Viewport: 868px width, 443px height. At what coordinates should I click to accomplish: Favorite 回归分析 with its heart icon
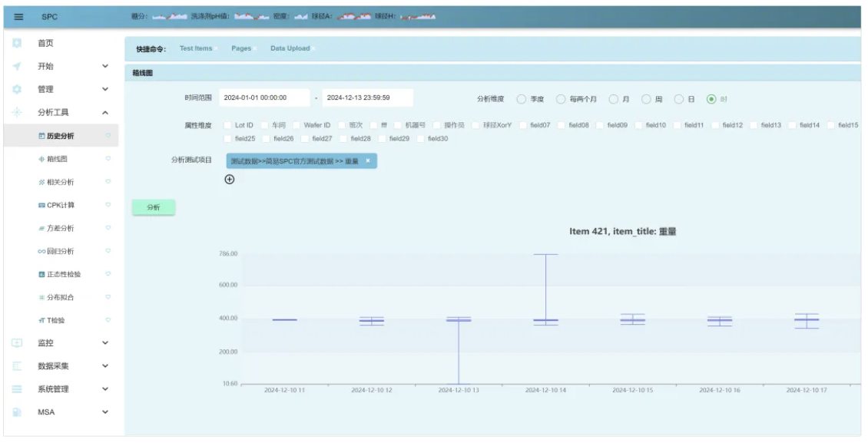pos(108,250)
